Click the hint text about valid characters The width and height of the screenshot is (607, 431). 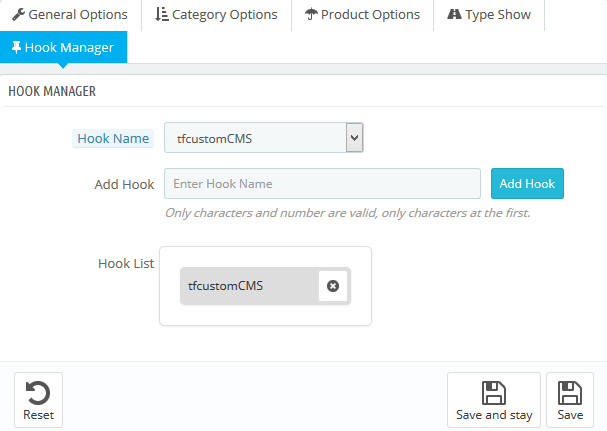[x=347, y=213]
